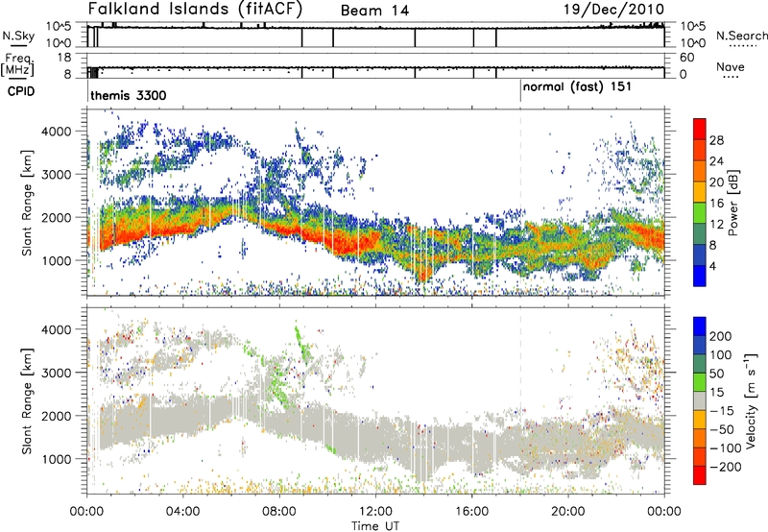Click the 'Beam 14' label

pos(374,11)
